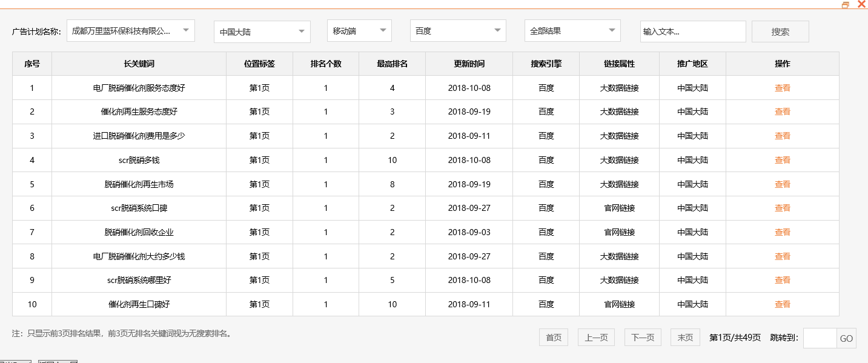
Task: Expand the 移动端 device type dropdown
Action: [x=359, y=30]
